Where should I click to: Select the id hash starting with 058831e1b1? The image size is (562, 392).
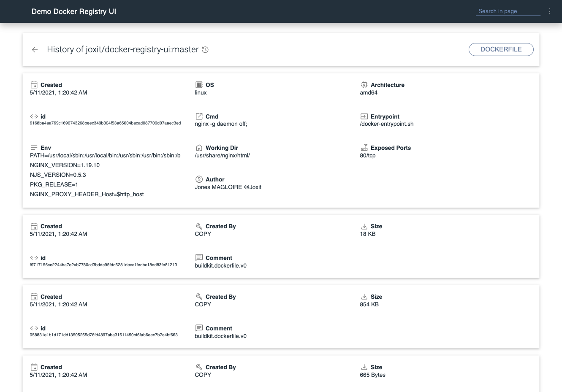coord(104,335)
